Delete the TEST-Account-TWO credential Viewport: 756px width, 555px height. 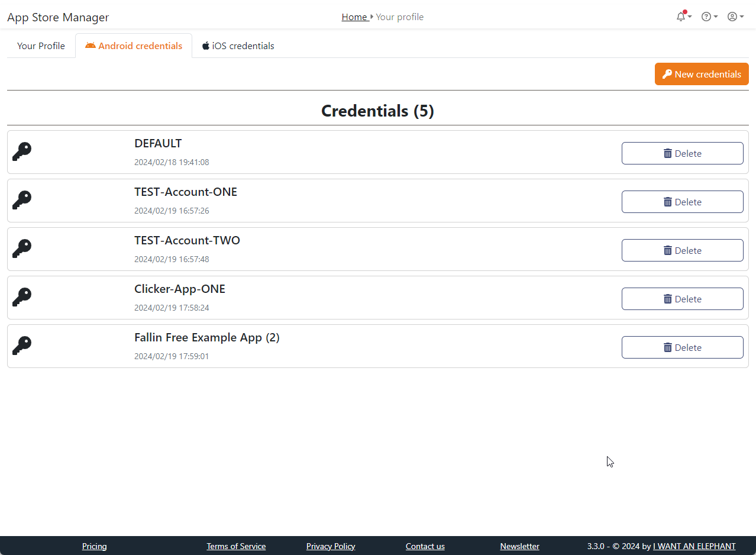(682, 250)
